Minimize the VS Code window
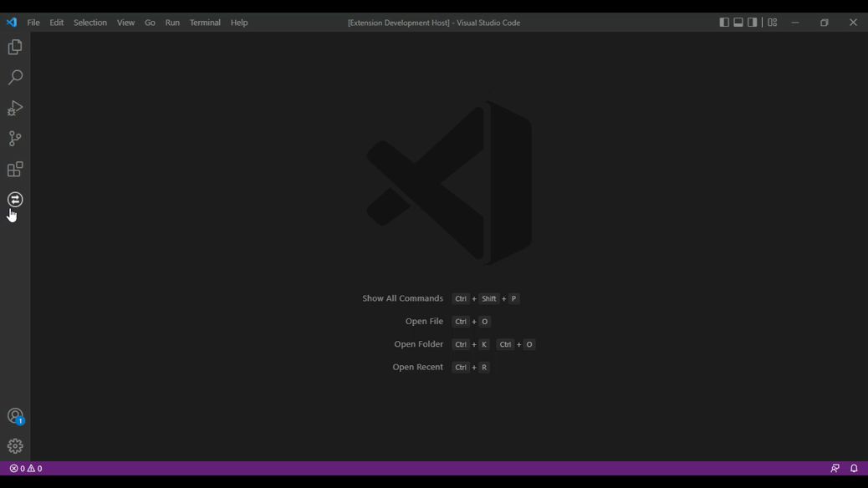 795,23
